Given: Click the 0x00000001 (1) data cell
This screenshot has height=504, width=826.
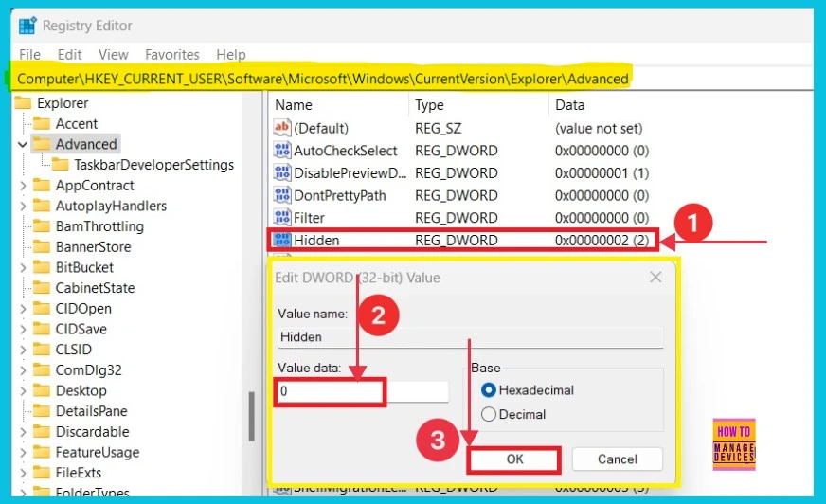Looking at the screenshot, I should tap(602, 172).
